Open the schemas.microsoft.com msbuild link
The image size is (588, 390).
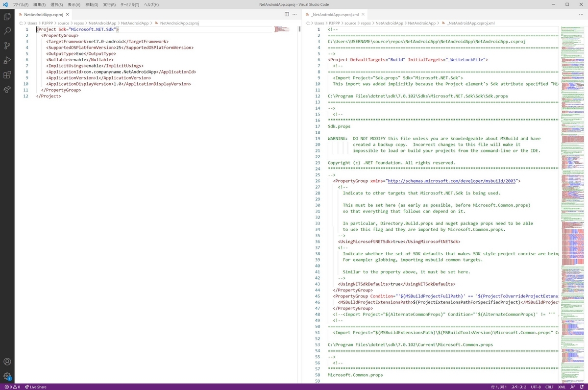click(x=451, y=181)
